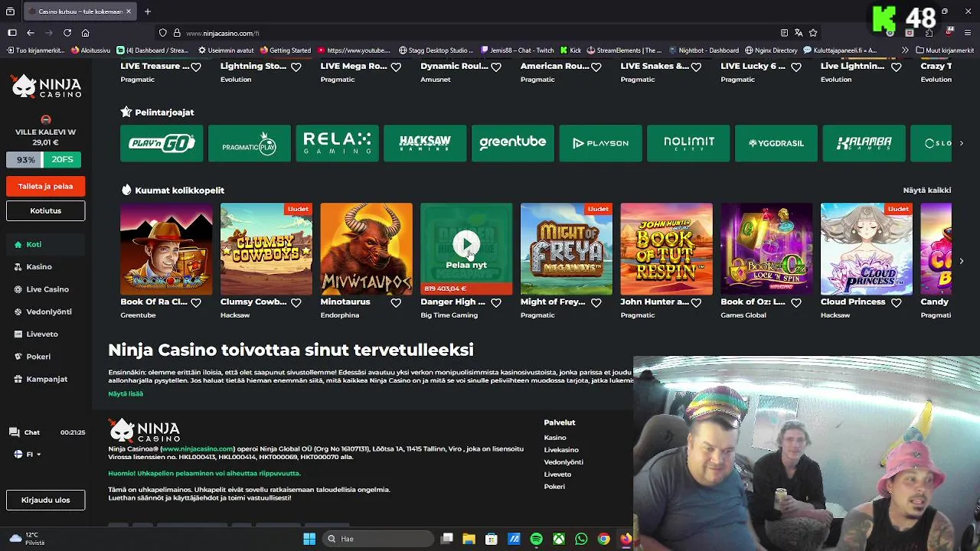
Task: Open Book of Oz game thumbnail
Action: [x=766, y=249]
